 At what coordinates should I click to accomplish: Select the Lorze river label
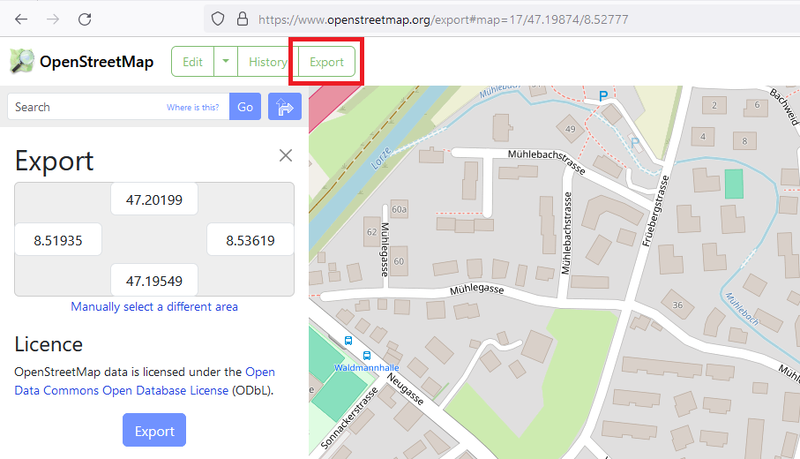coord(381,158)
